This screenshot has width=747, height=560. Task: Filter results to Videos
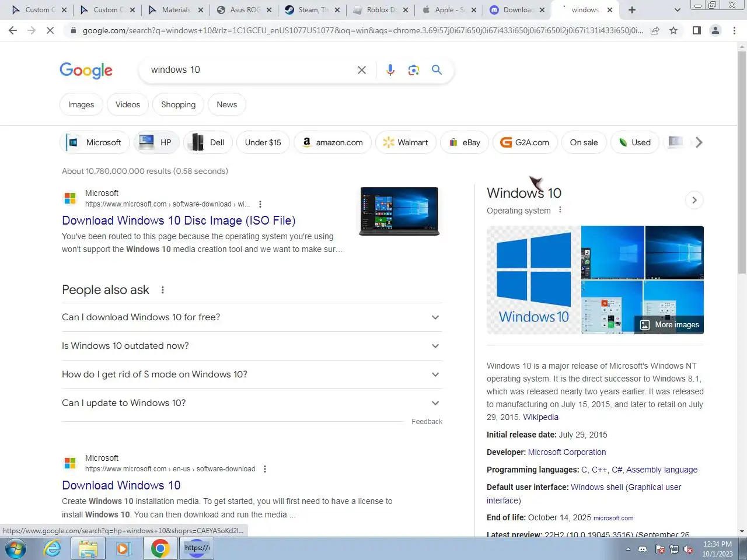[128, 104]
